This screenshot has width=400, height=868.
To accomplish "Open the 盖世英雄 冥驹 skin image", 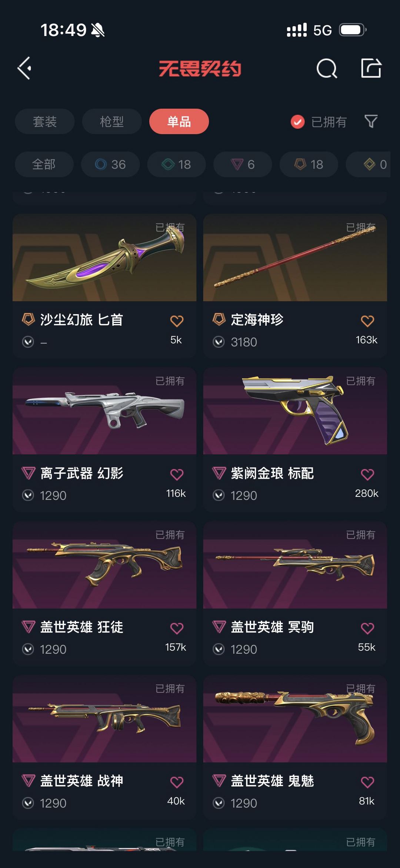I will pos(295,565).
